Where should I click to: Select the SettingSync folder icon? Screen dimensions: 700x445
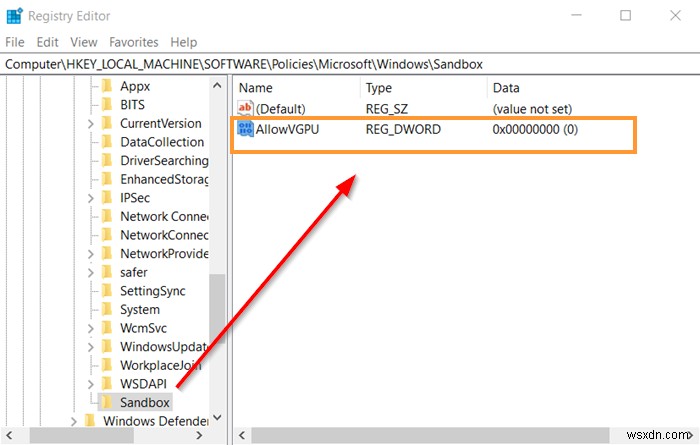pyautogui.click(x=107, y=291)
